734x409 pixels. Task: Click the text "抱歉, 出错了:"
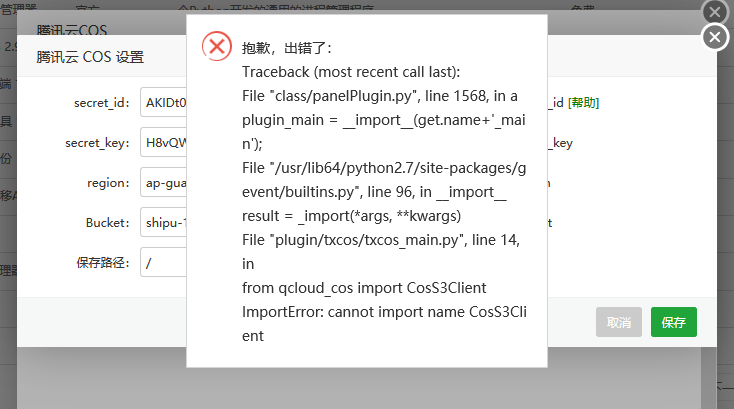point(286,48)
